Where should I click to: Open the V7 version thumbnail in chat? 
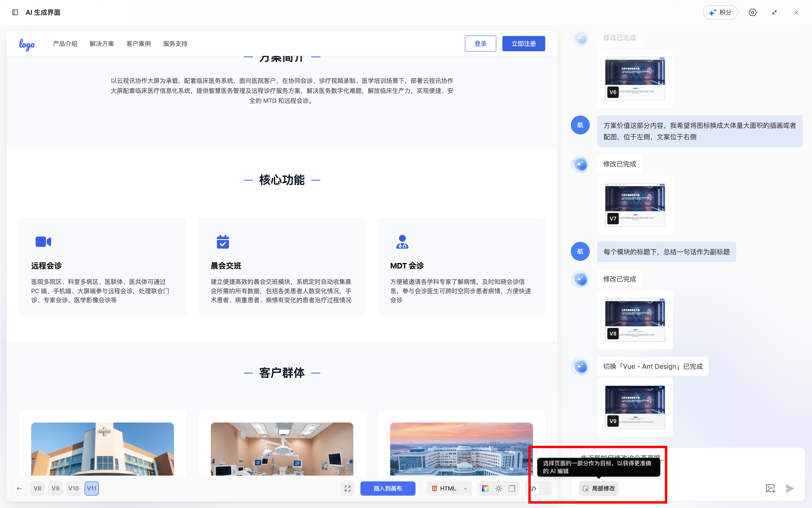[x=635, y=205]
